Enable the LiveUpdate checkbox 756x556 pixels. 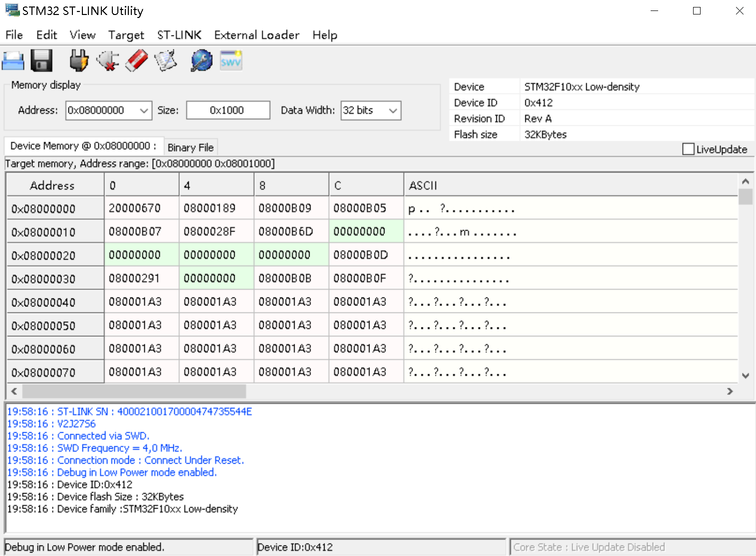[688, 149]
